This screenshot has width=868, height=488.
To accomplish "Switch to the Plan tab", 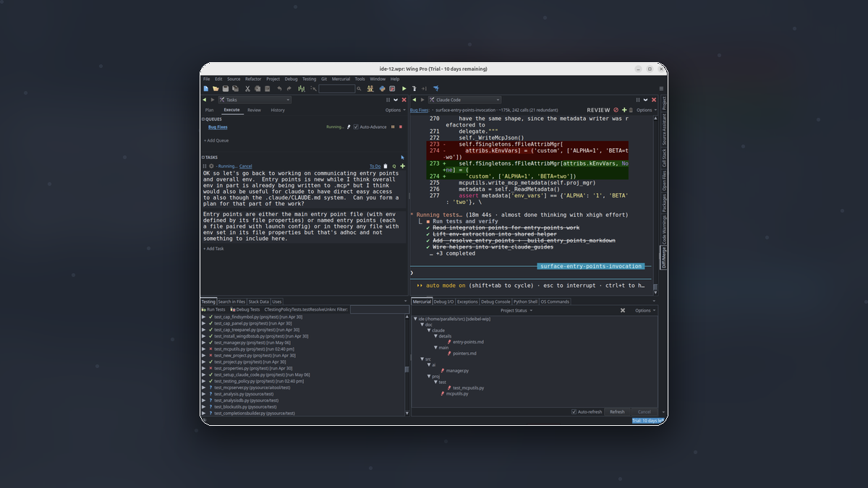I will click(x=209, y=110).
